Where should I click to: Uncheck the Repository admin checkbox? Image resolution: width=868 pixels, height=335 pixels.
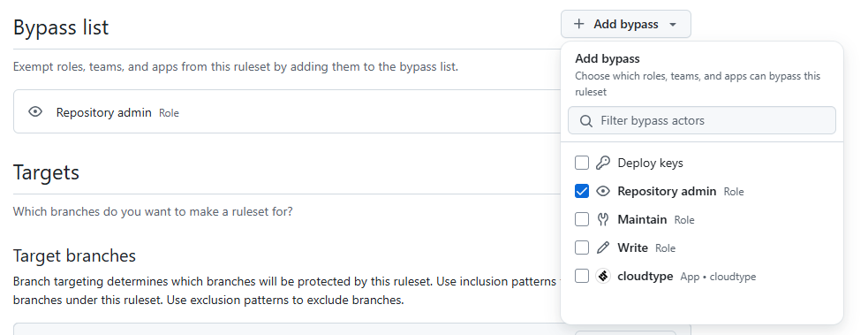click(x=582, y=191)
